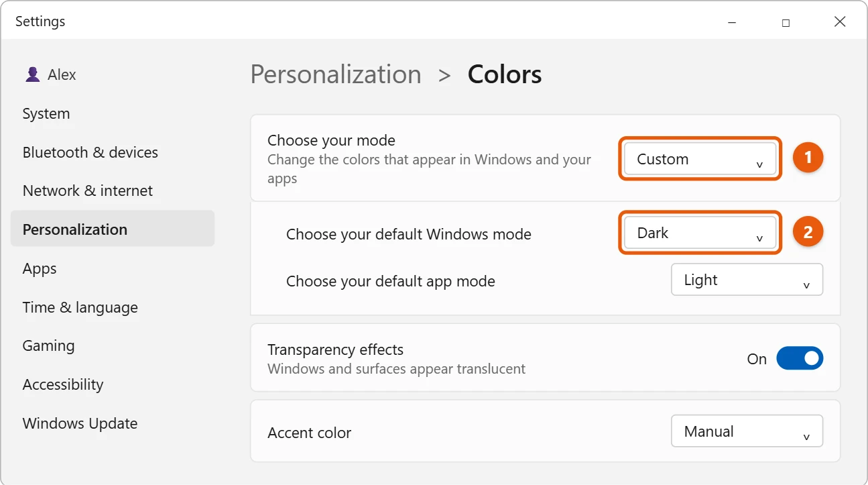
Task: Select Personalization in the sidebar
Action: (113, 229)
